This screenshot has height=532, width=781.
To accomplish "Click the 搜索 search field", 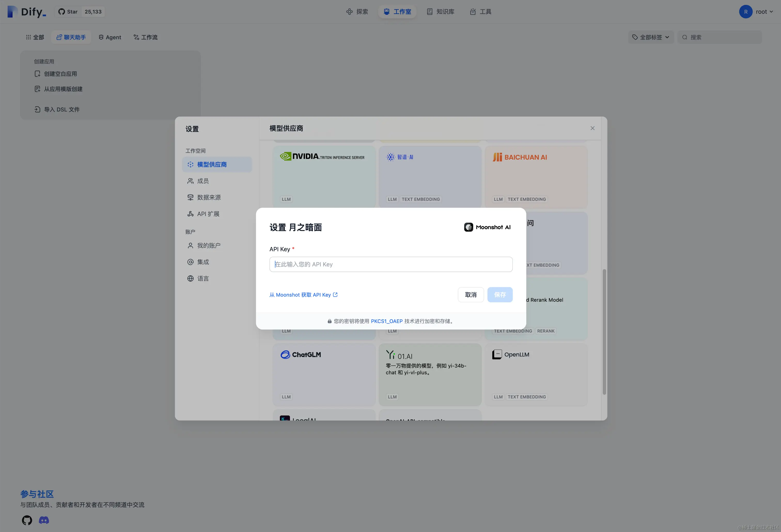I will 720,37.
